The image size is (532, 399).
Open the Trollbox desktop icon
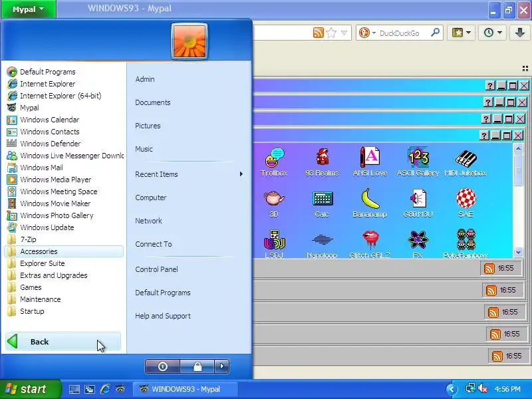pyautogui.click(x=274, y=162)
